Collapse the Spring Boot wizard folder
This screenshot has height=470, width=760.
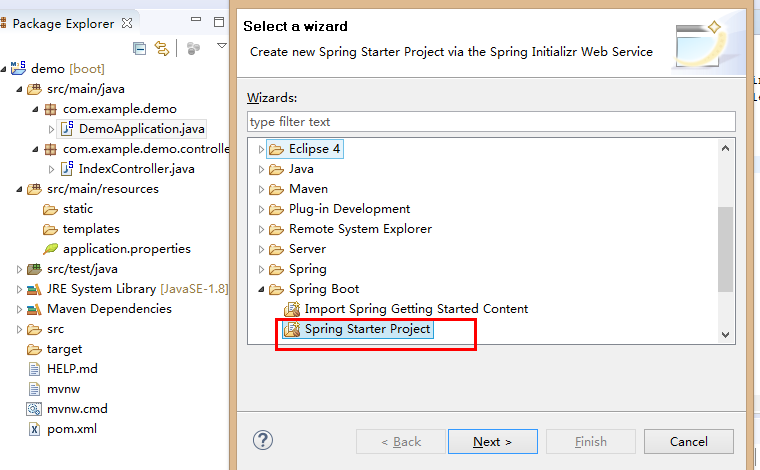262,290
